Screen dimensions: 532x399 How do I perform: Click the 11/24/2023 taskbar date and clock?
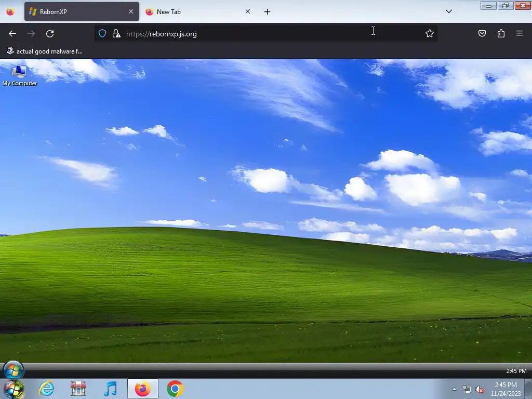[506, 389]
